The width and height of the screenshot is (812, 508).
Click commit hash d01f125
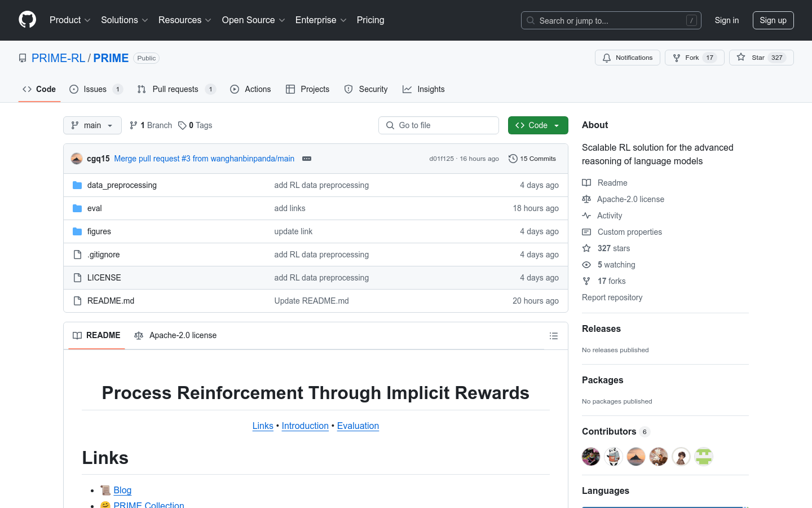pyautogui.click(x=442, y=159)
